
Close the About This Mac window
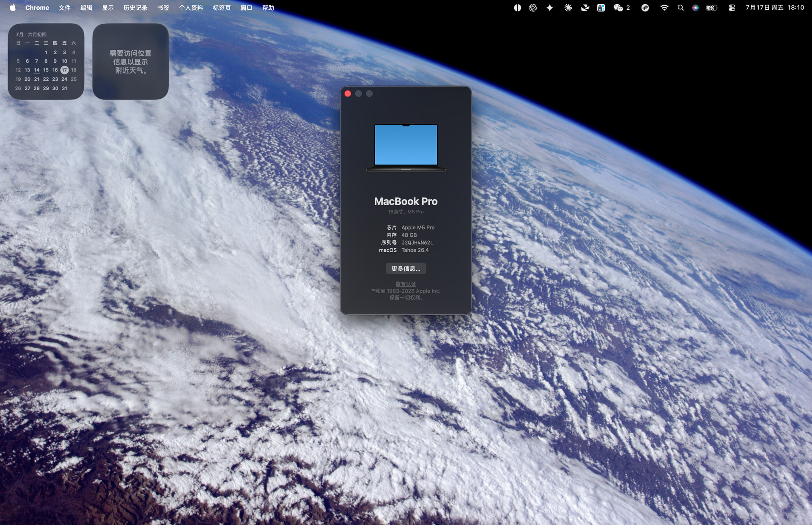[x=348, y=93]
